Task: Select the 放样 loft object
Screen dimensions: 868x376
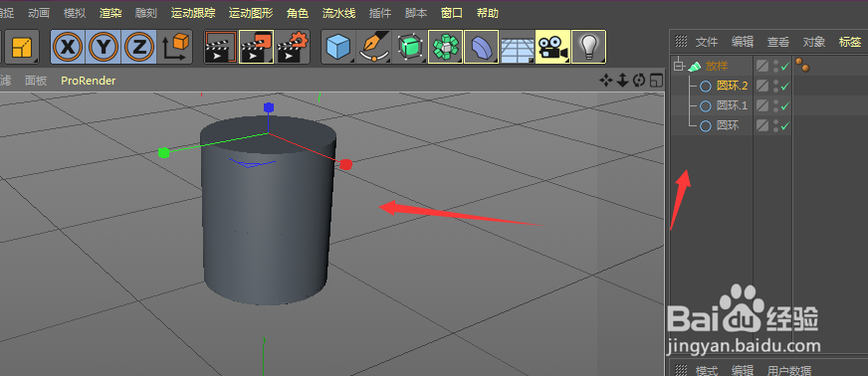Action: pos(717,67)
